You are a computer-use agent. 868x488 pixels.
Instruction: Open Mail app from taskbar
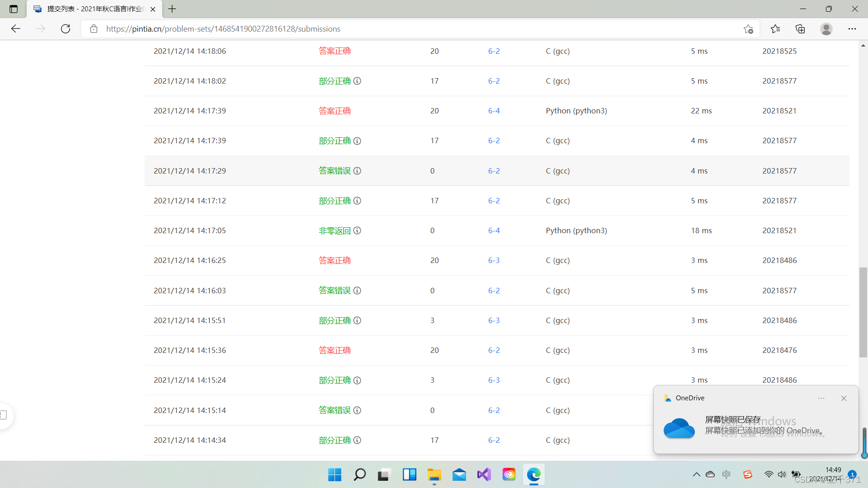pos(459,474)
